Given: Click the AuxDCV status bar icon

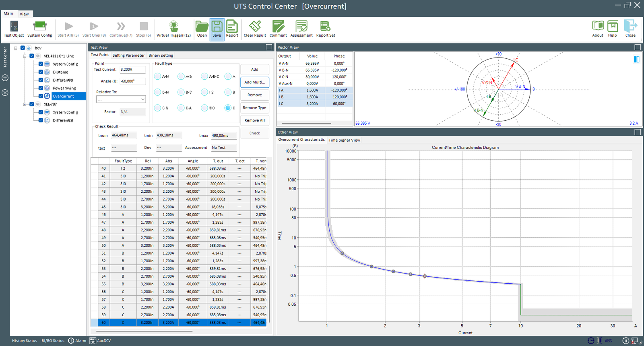Looking at the screenshot, I should [x=93, y=341].
